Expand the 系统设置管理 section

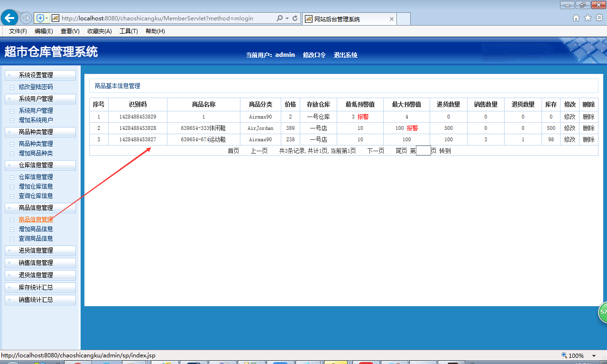tap(40, 75)
